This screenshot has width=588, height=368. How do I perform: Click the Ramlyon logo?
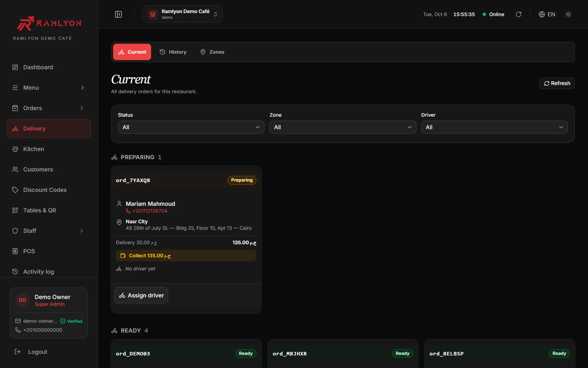(x=49, y=23)
